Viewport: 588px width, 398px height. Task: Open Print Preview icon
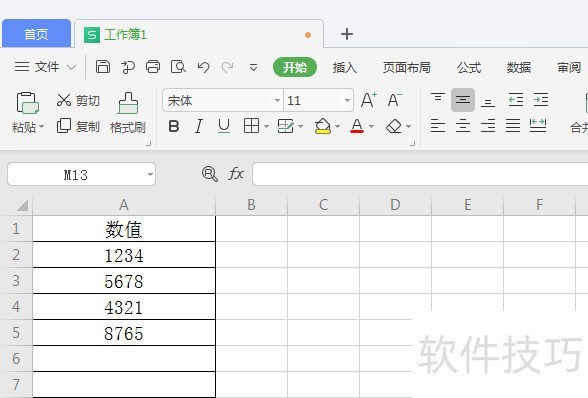178,67
